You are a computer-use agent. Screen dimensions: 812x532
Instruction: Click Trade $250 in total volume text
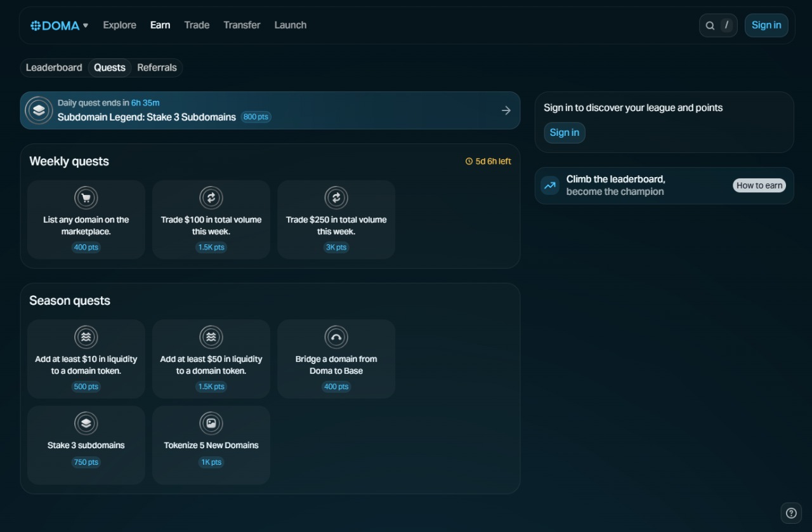[336, 225]
